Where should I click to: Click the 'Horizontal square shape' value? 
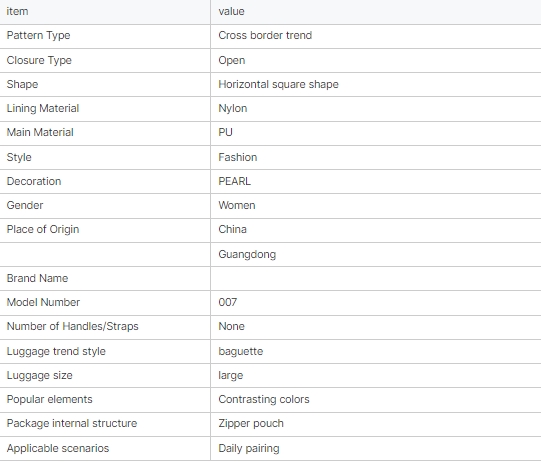click(278, 85)
